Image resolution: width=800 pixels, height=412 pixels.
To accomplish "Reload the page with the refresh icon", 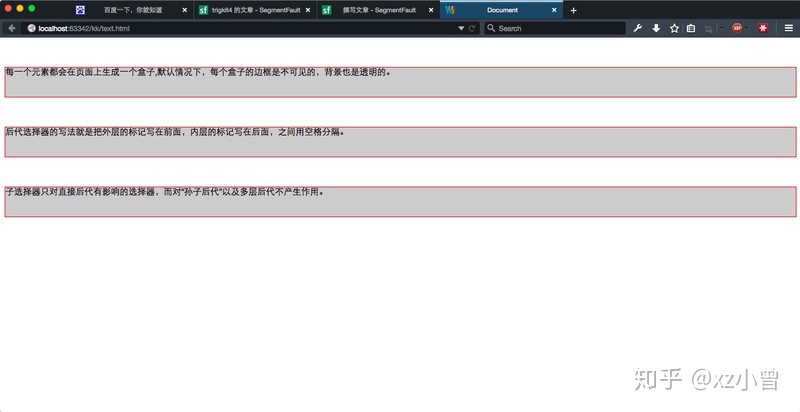I will (472, 29).
